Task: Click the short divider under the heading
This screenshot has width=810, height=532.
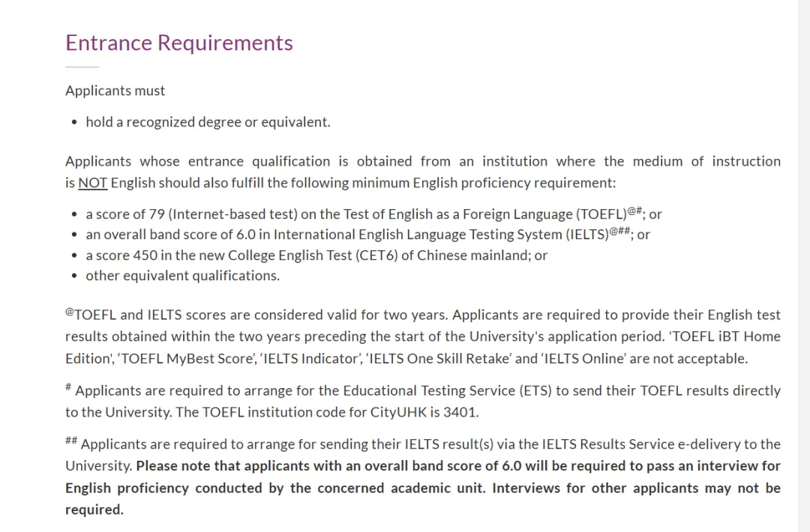Action: (82, 67)
